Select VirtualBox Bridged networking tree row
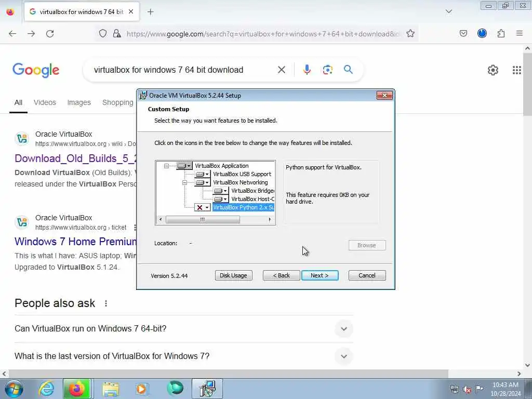 [x=252, y=191]
